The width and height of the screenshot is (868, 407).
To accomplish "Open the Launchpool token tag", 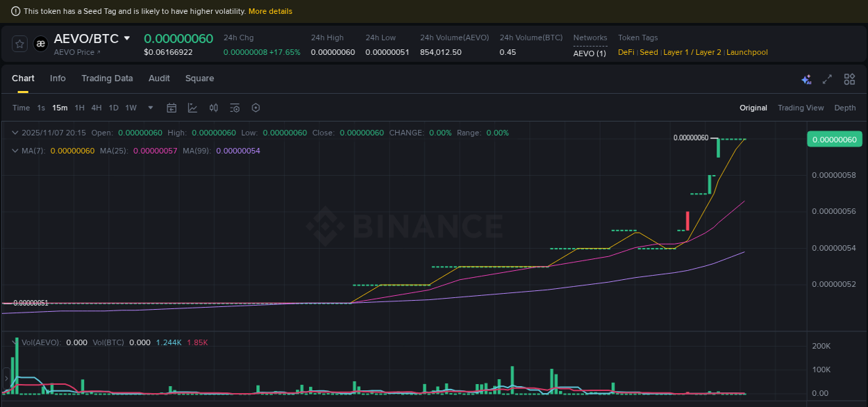I will click(747, 52).
